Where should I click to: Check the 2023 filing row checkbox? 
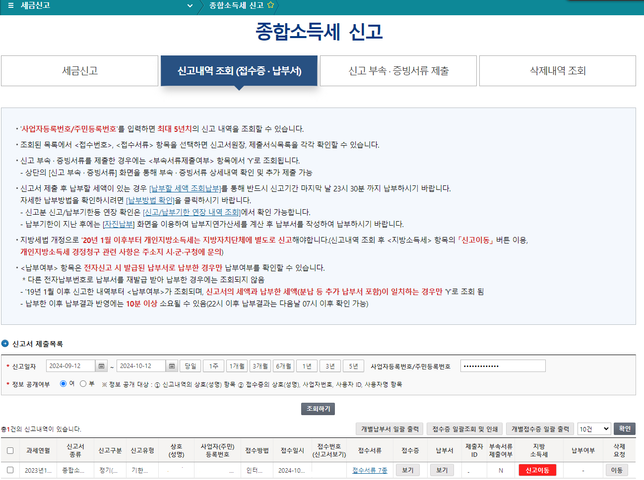point(9,469)
